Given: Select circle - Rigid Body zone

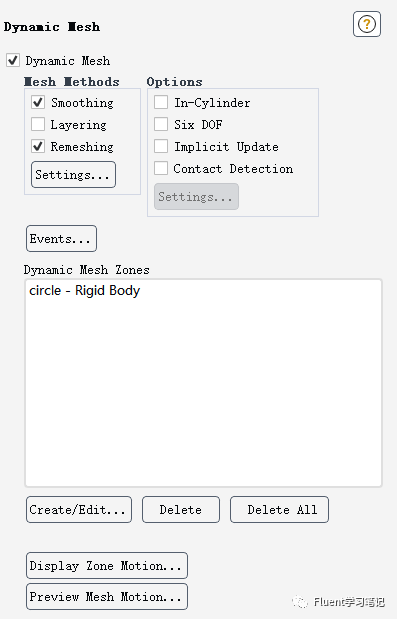Looking at the screenshot, I should click(x=84, y=291).
